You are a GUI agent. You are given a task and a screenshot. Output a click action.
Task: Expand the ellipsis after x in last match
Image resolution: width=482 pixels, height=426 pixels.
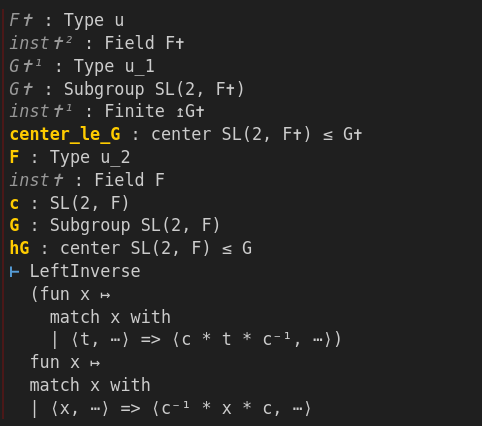click(96, 409)
